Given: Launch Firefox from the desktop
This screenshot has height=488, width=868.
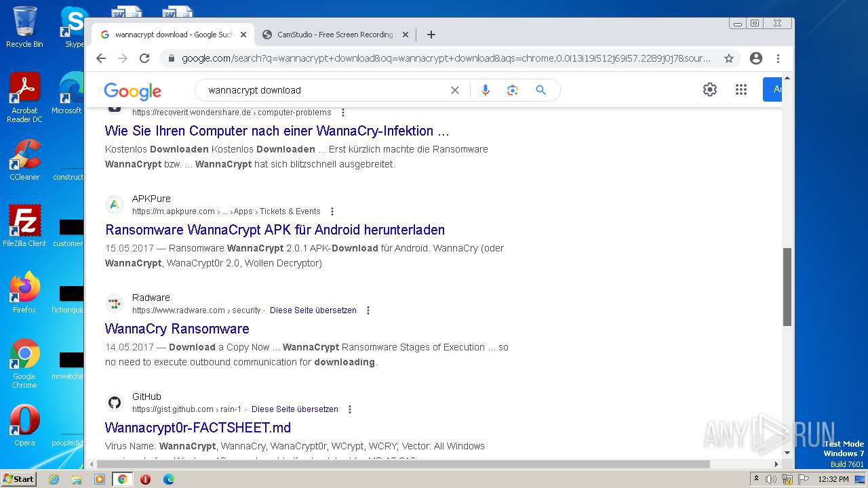Looking at the screenshot, I should pos(24,292).
